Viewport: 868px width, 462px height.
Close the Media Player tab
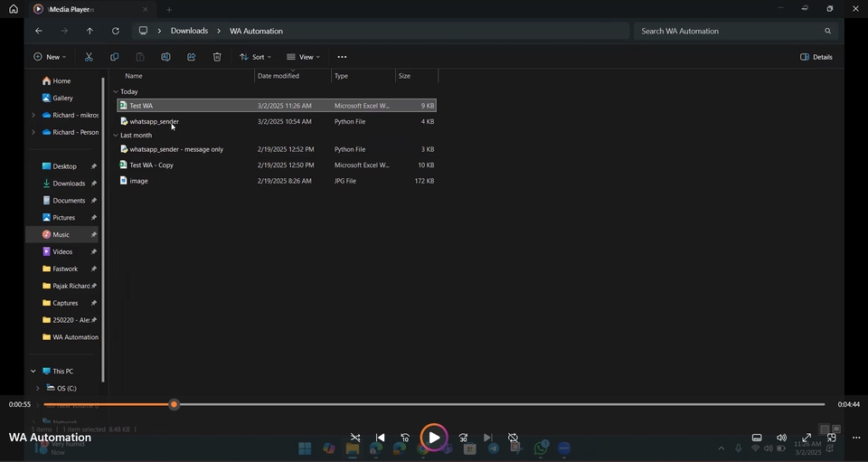coord(145,9)
